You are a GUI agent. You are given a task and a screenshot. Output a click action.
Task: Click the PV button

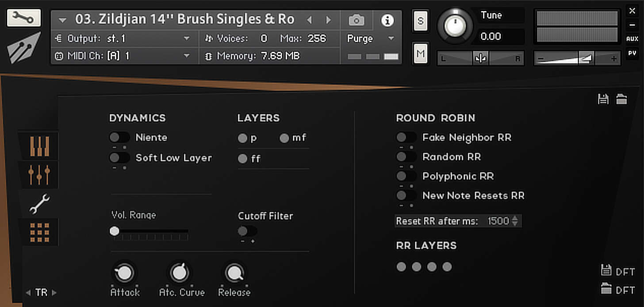[632, 52]
